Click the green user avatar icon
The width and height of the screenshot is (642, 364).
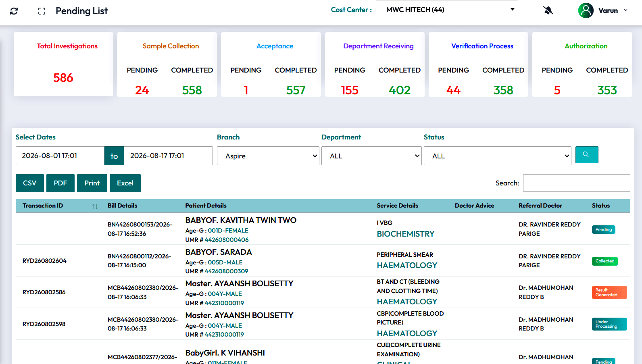pyautogui.click(x=586, y=10)
